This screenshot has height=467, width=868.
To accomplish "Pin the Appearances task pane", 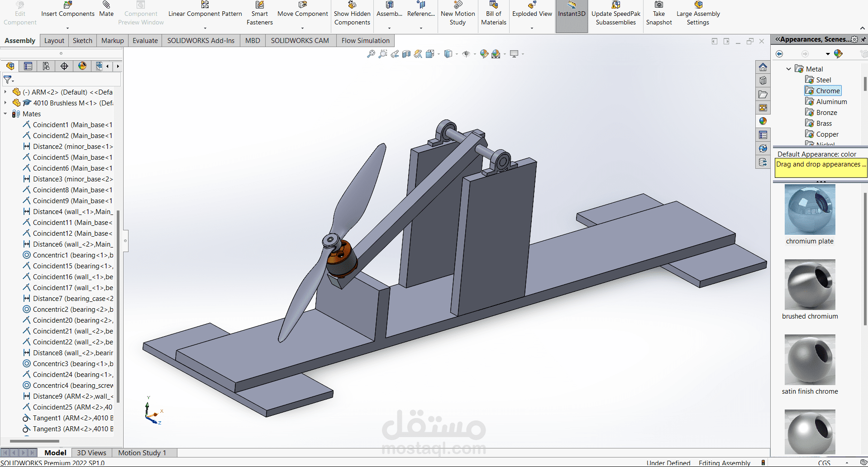I will click(x=863, y=39).
